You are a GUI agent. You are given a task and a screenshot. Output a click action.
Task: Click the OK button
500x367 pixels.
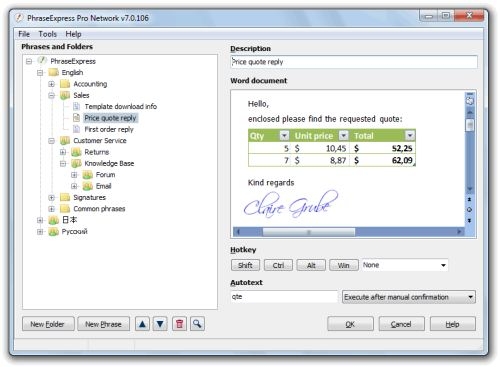pos(350,324)
